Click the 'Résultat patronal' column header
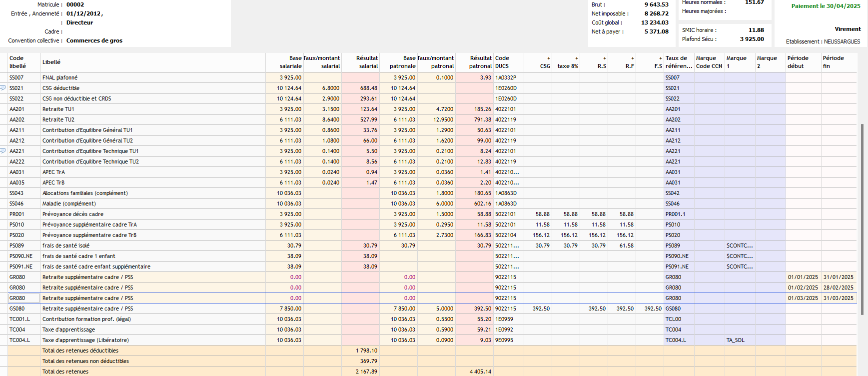The image size is (868, 376). tap(474, 62)
